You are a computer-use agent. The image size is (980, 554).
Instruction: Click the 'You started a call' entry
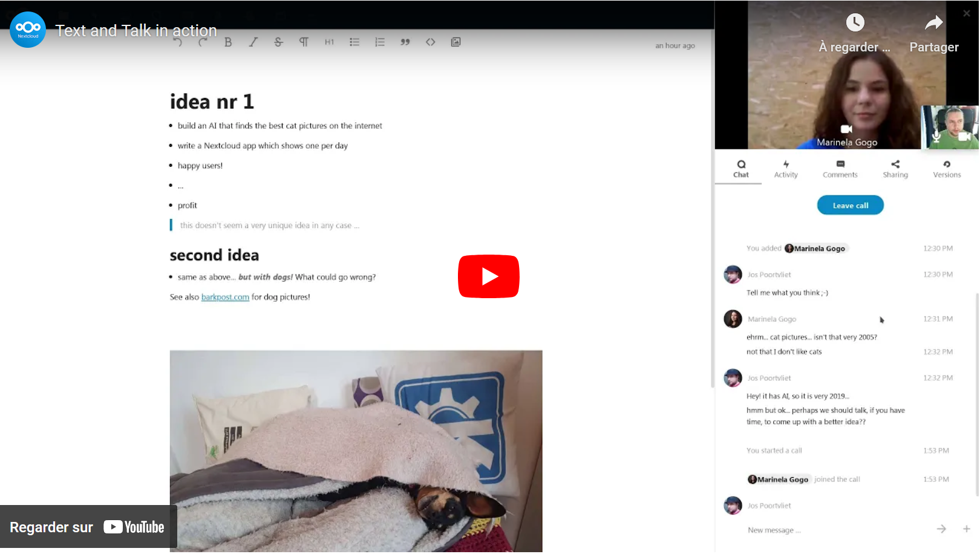[x=774, y=451]
